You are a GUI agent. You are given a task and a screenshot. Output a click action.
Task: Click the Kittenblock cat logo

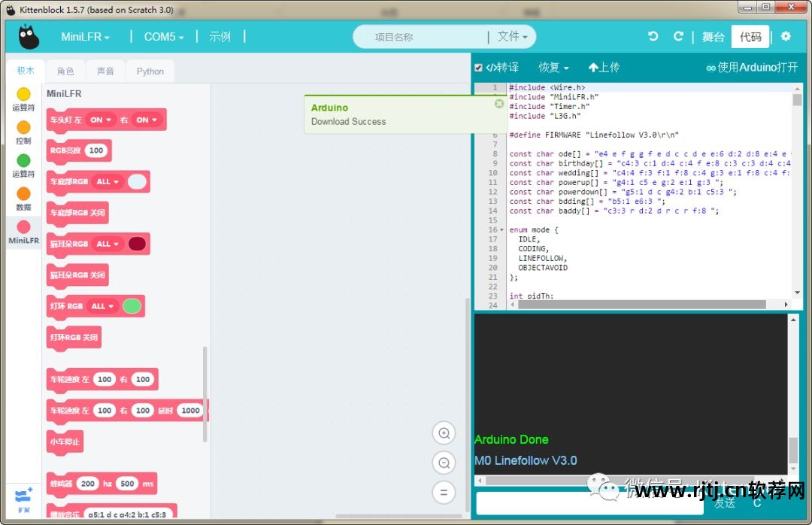click(29, 37)
